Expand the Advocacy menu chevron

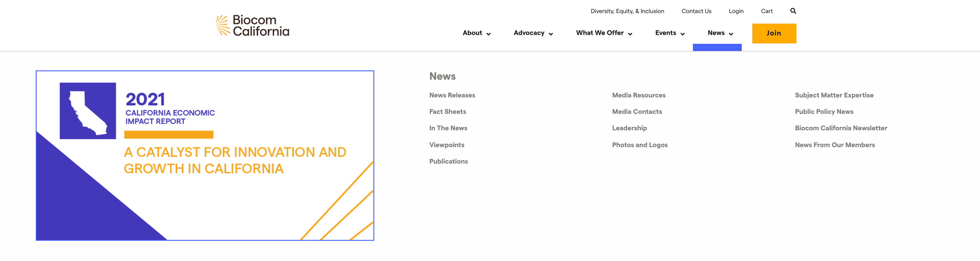[551, 34]
